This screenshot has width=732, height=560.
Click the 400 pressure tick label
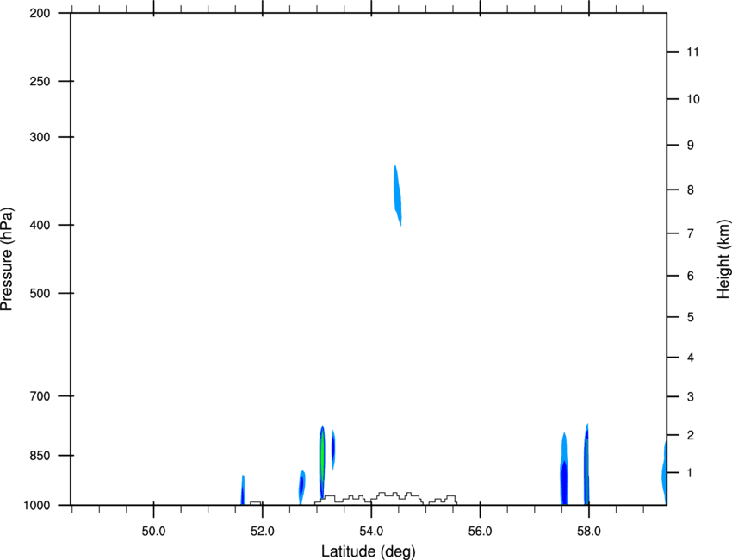pos(40,225)
